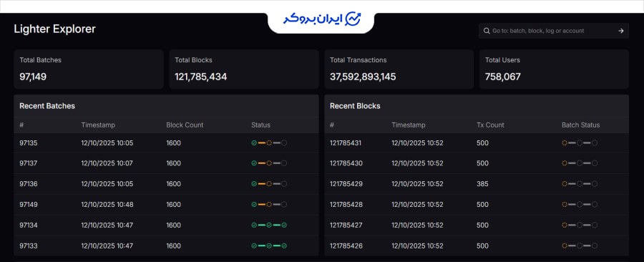Click Tx Count 385 for block 121785429
The image size is (644, 262).
click(482, 184)
